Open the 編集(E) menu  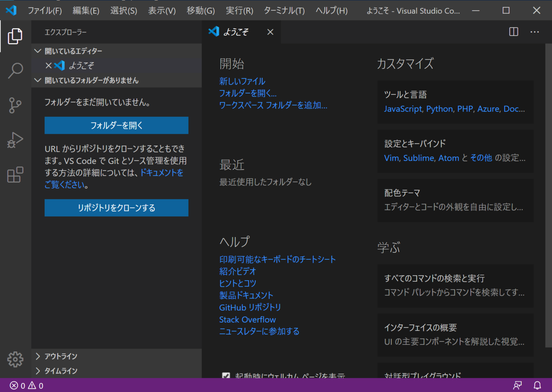(86, 11)
